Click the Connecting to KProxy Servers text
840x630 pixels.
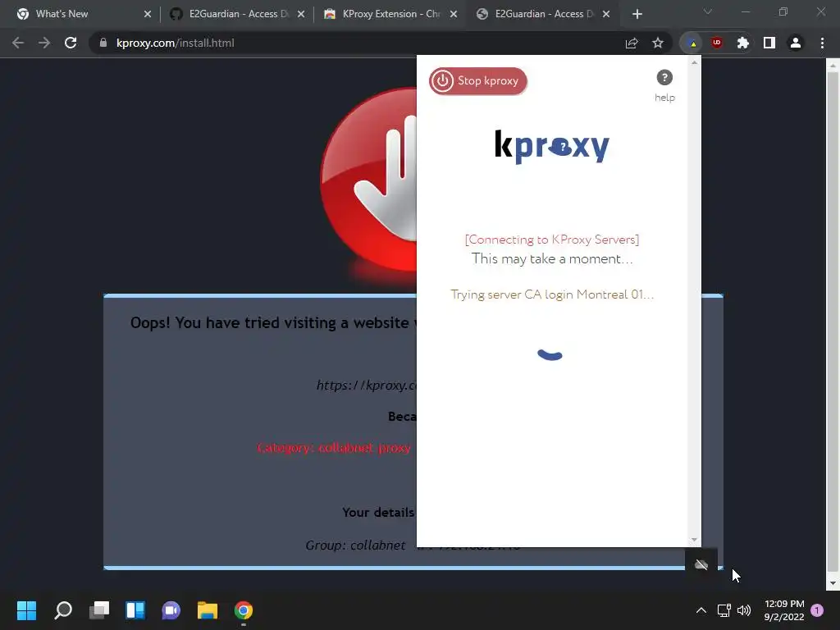(x=552, y=240)
